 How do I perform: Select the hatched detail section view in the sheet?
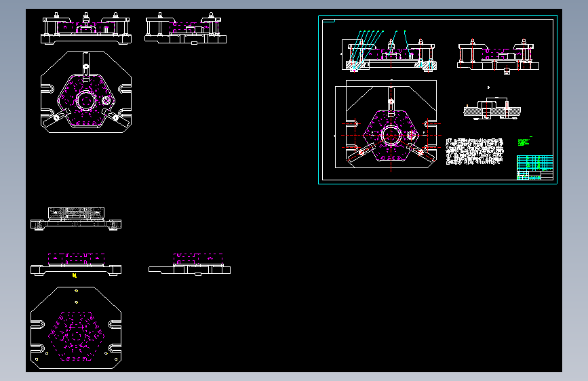(492, 108)
